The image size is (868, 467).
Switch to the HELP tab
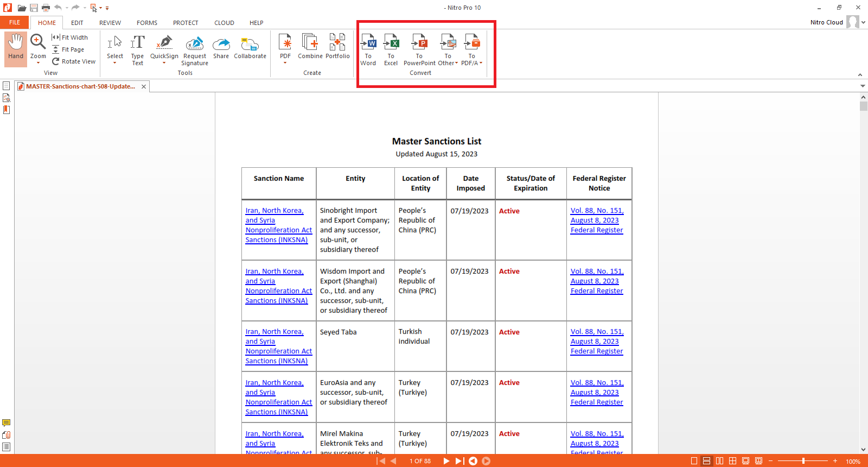pyautogui.click(x=257, y=23)
